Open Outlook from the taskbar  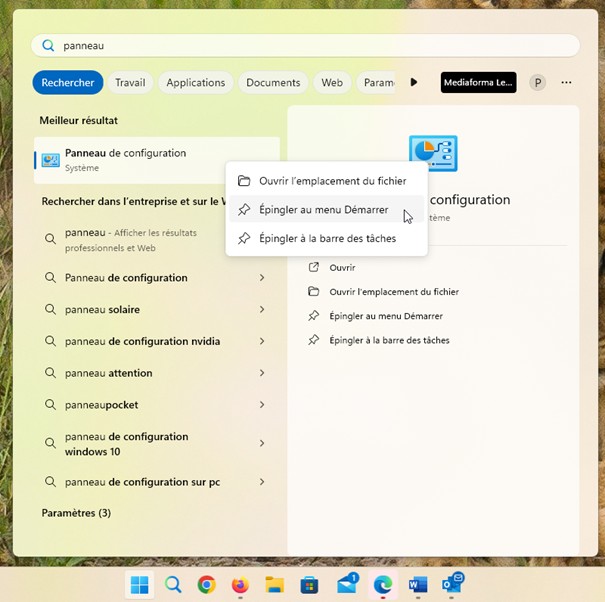click(x=452, y=584)
